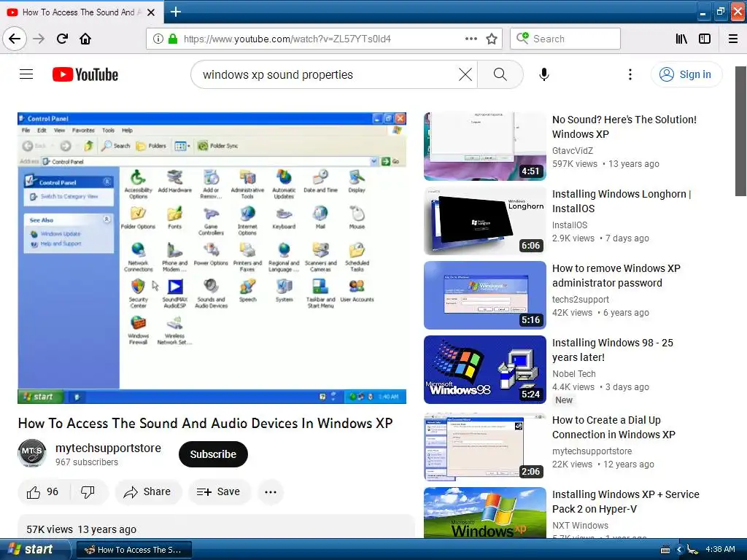Open more actions under the video
Image resolution: width=747 pixels, height=560 pixels.
point(271,492)
